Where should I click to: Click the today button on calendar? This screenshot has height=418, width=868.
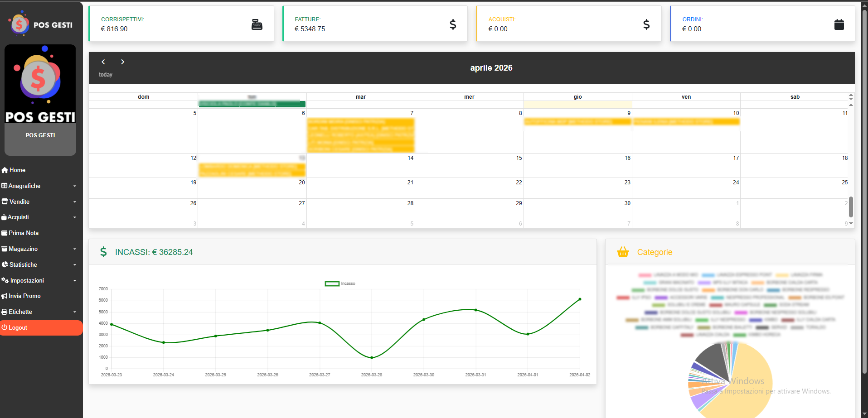[x=106, y=75]
